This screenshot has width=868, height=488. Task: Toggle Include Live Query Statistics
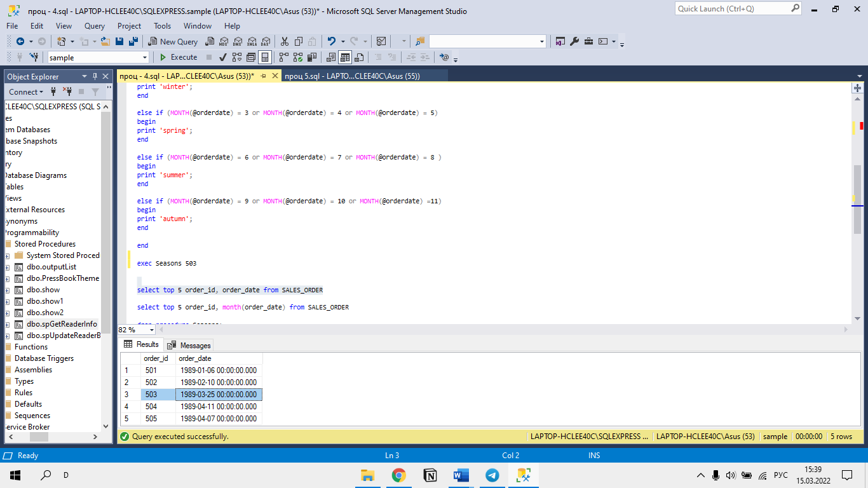click(298, 57)
